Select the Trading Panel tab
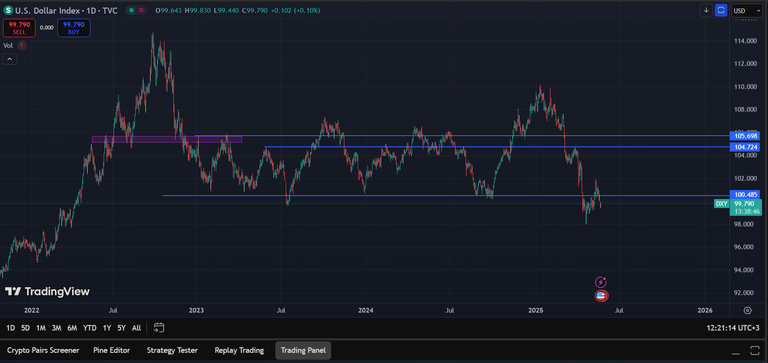Viewport: 768px width, 363px height. tap(303, 351)
